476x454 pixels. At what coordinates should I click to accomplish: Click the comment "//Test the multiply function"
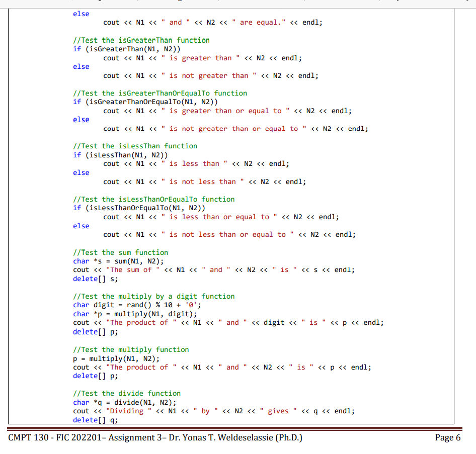pyautogui.click(x=131, y=350)
